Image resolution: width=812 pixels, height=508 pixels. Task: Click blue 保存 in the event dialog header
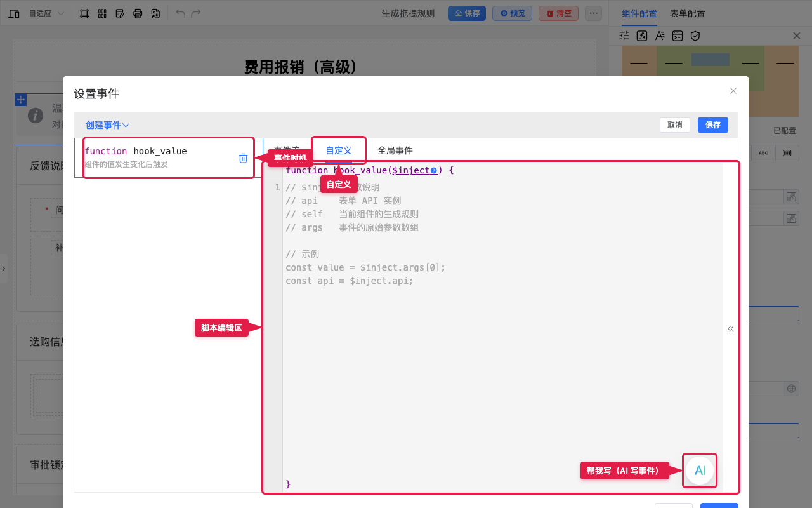(x=713, y=125)
